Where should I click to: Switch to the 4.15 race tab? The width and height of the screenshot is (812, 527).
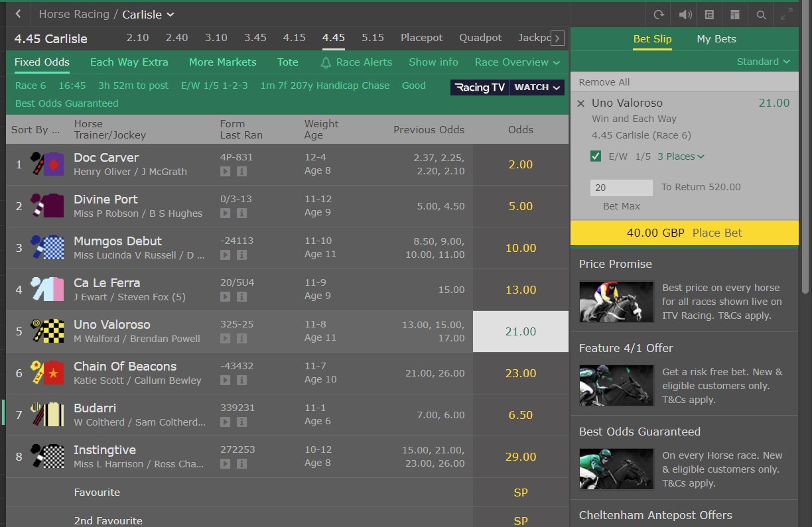point(295,38)
